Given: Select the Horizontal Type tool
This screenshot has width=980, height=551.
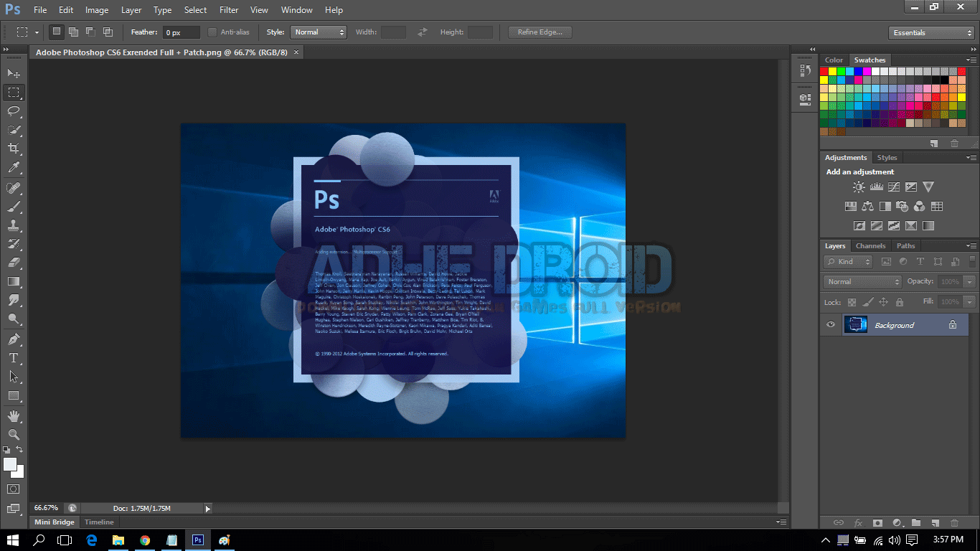Looking at the screenshot, I should tap(14, 358).
